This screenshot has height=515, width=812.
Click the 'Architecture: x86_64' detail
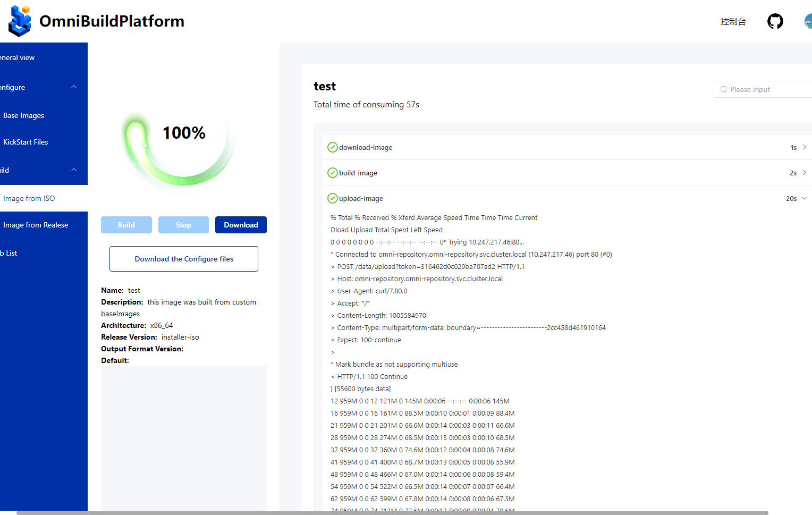click(x=137, y=325)
